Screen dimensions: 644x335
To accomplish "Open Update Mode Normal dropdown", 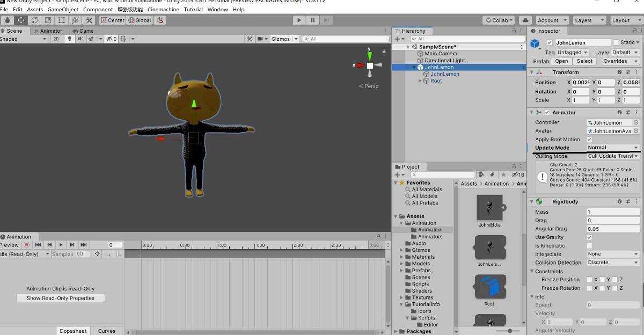I will pos(613,148).
